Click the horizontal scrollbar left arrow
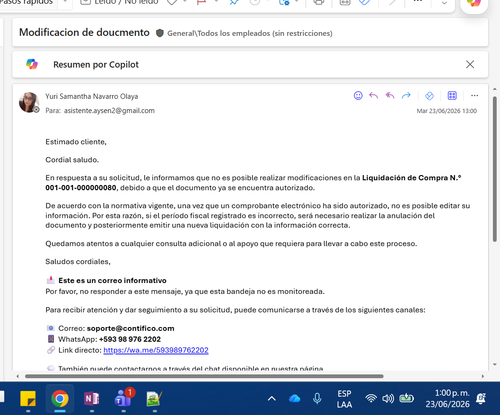Image resolution: width=500 pixels, height=415 pixels. point(18,376)
